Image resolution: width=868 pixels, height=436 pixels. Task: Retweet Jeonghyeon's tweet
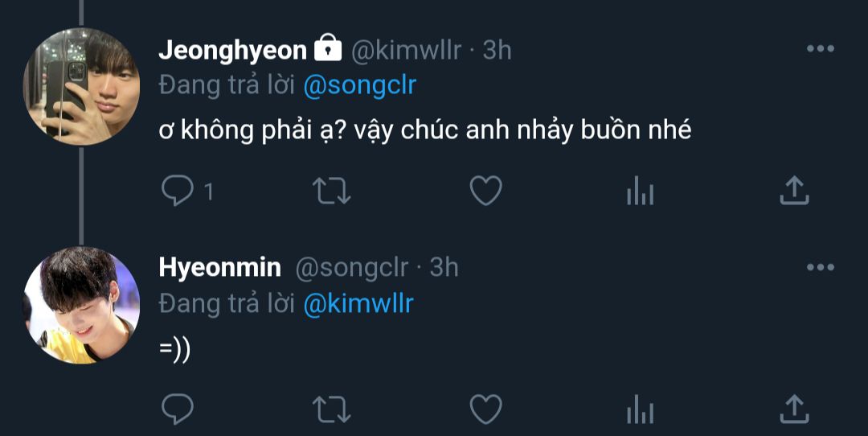[331, 191]
